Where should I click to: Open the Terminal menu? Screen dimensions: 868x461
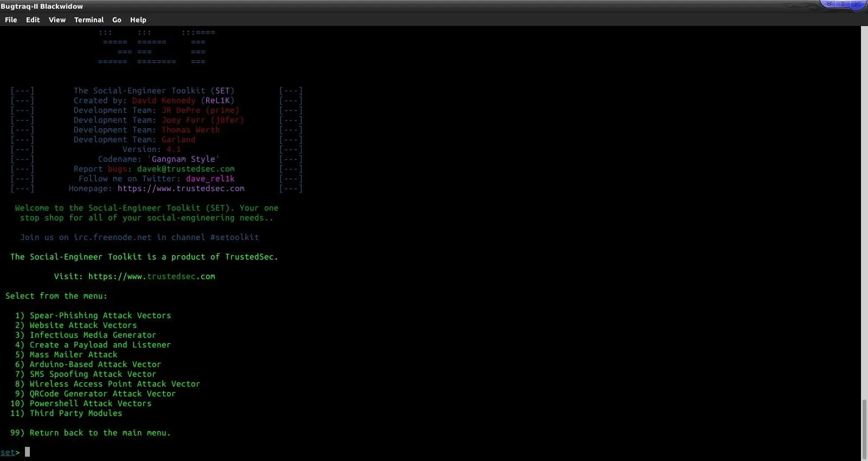tap(88, 20)
